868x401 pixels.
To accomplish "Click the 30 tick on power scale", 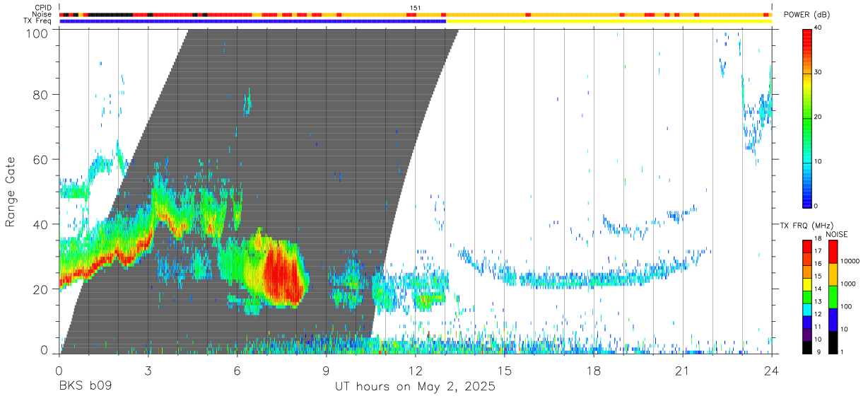I will (x=819, y=72).
